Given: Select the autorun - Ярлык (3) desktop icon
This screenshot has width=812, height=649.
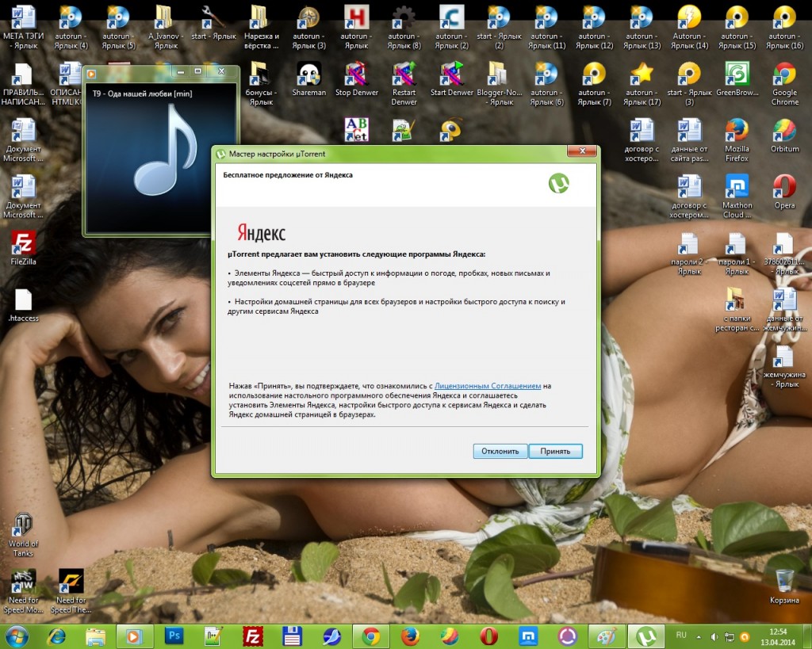Looking at the screenshot, I should pos(308,27).
